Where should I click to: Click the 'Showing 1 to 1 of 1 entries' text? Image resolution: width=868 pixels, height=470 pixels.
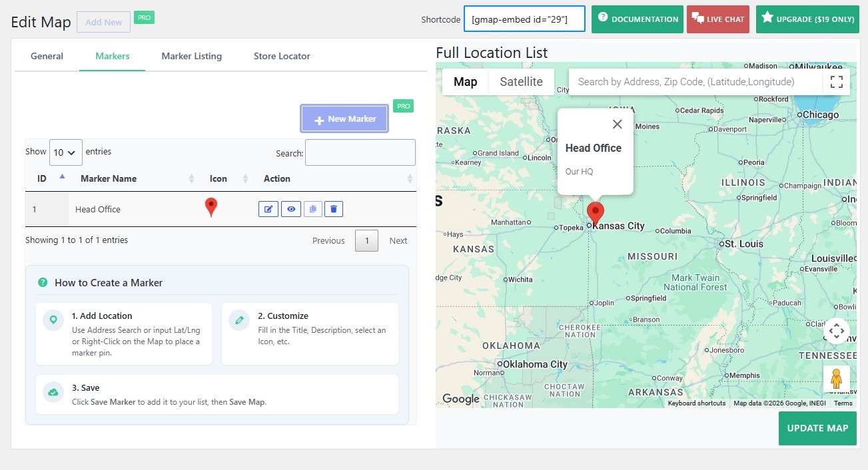click(77, 240)
